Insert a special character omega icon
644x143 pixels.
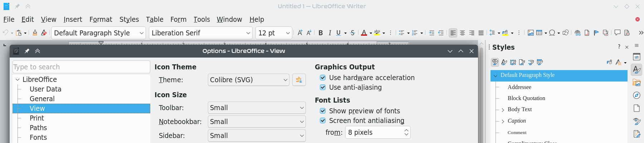click(x=552, y=33)
